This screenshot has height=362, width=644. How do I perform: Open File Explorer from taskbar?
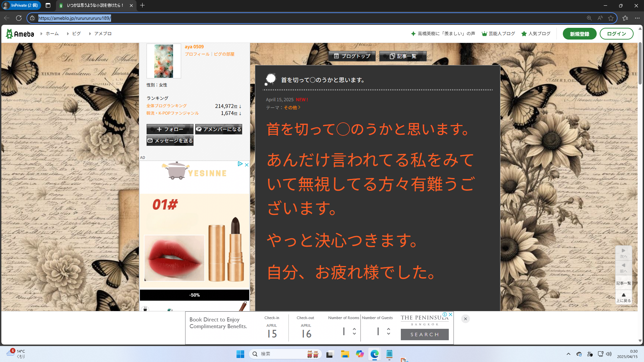point(345,354)
